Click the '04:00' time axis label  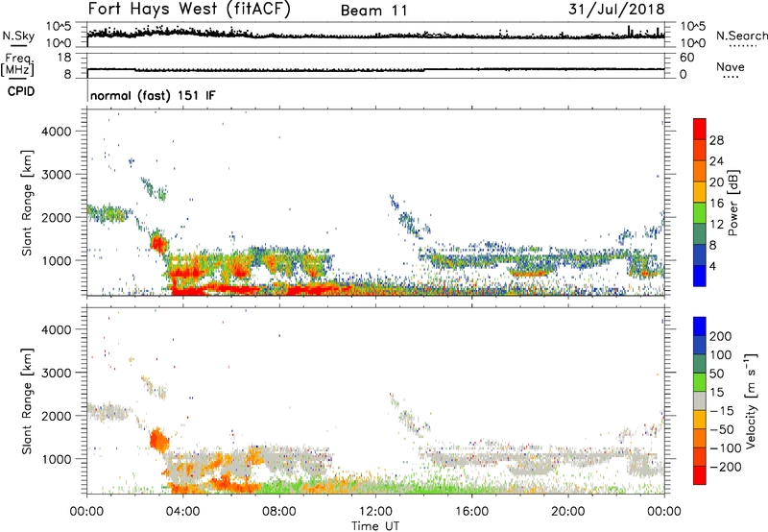pos(182,512)
